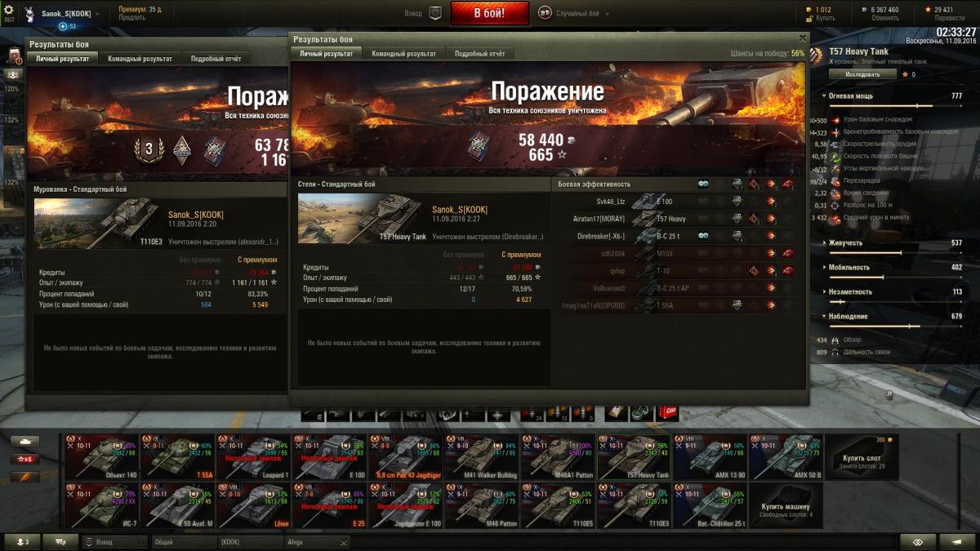Click Купить машину button
The height and width of the screenshot is (551, 980).
(x=785, y=505)
